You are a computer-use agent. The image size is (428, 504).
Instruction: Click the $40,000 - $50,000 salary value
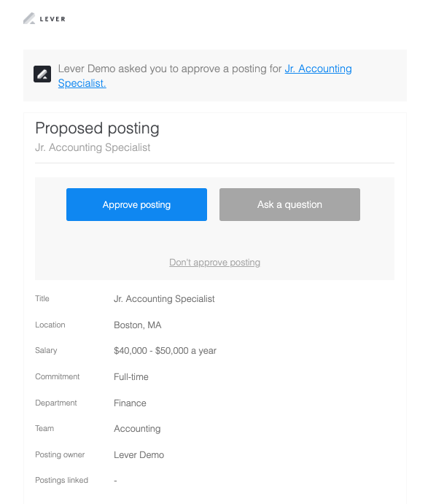tap(166, 351)
